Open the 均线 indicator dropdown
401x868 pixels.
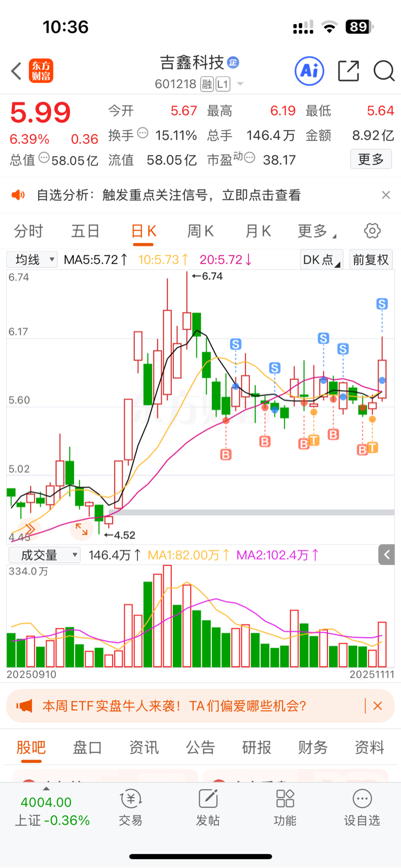(32, 259)
